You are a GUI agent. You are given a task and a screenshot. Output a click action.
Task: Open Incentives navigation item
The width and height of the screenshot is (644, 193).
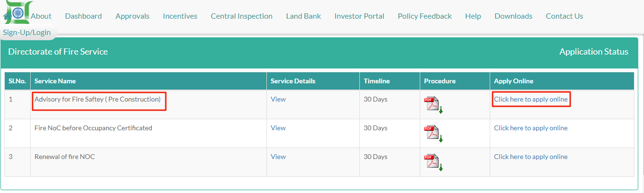pyautogui.click(x=180, y=16)
